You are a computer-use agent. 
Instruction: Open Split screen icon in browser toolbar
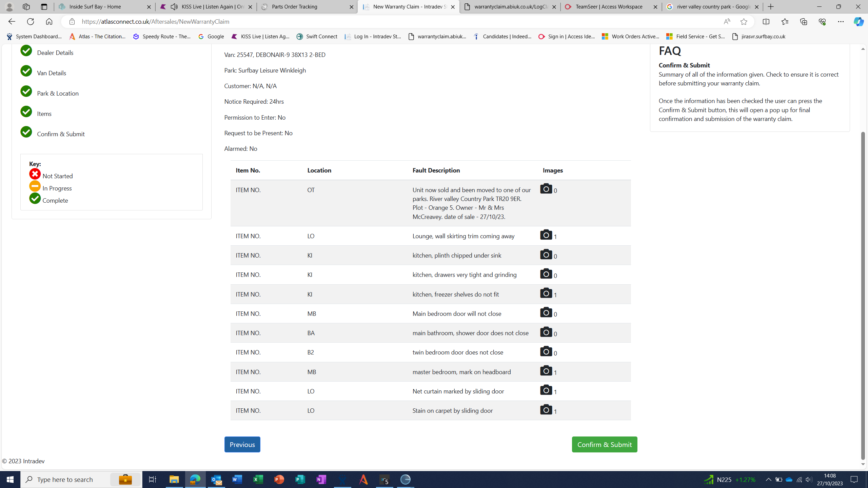(x=766, y=22)
